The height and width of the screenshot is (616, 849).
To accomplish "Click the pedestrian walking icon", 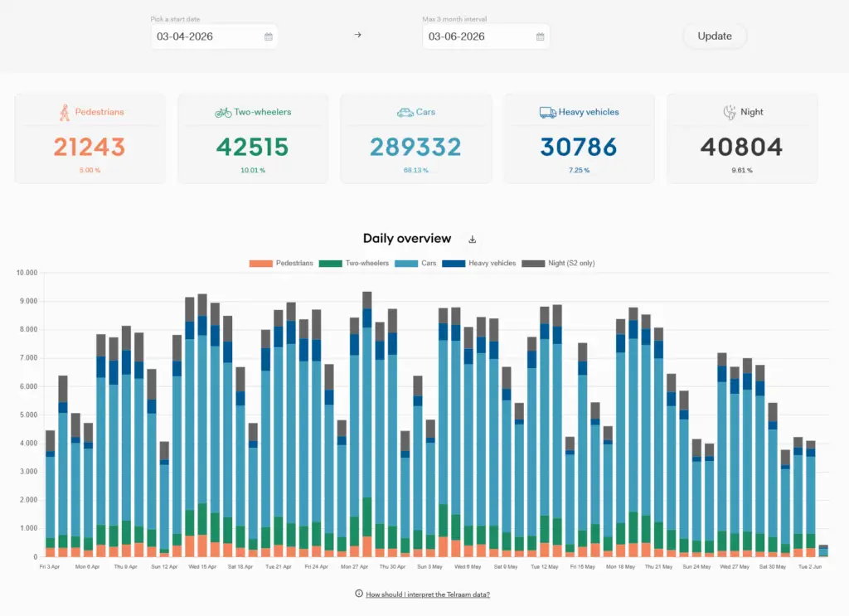I will point(65,113).
